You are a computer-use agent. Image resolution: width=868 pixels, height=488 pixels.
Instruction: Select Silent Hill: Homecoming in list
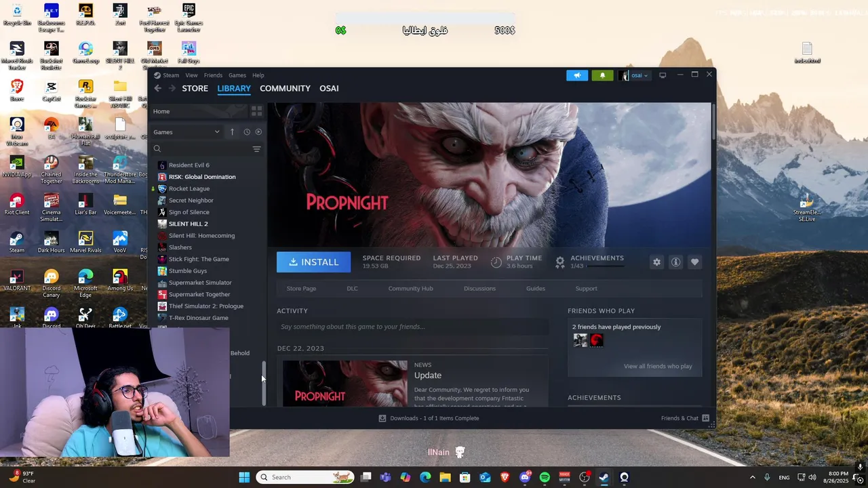pos(201,236)
